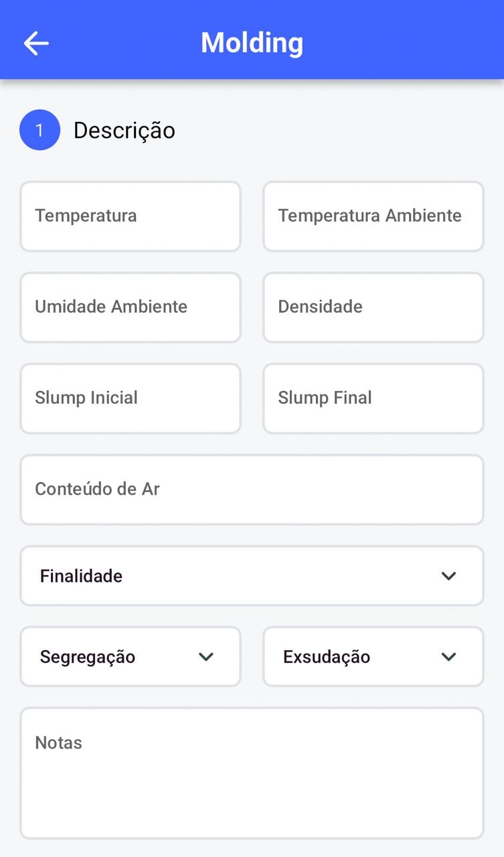504x857 pixels.
Task: Click the Molding header title
Action: (x=252, y=43)
